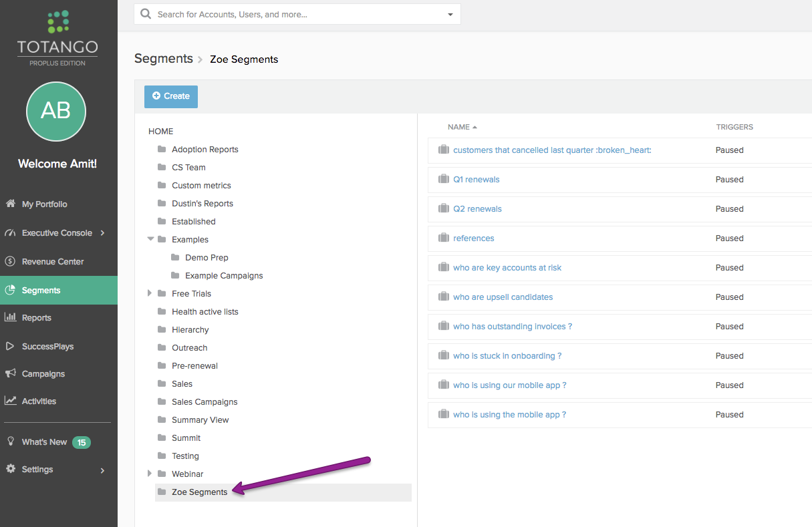Collapse the Examples folder
The image size is (812, 527).
(x=151, y=239)
